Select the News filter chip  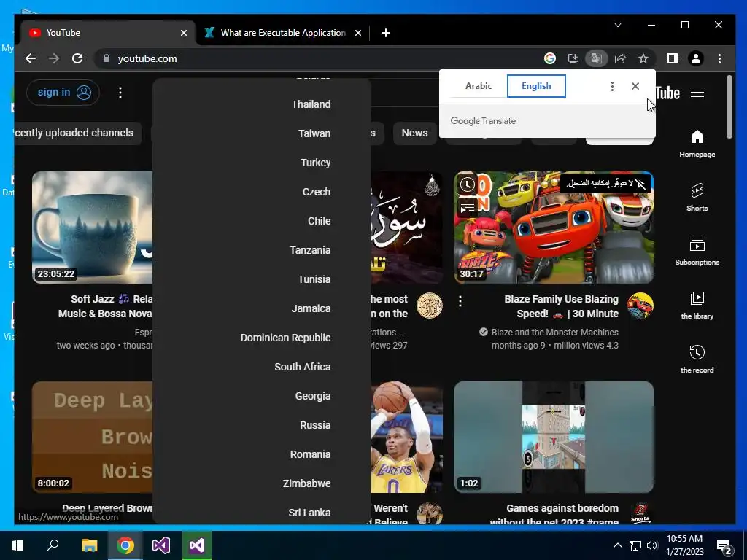pyautogui.click(x=414, y=133)
